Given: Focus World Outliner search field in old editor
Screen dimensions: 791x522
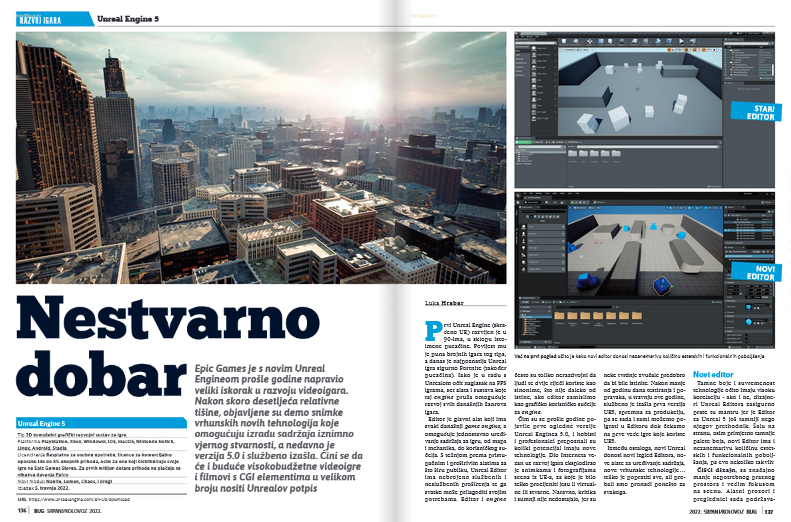Looking at the screenshot, I should [x=747, y=43].
